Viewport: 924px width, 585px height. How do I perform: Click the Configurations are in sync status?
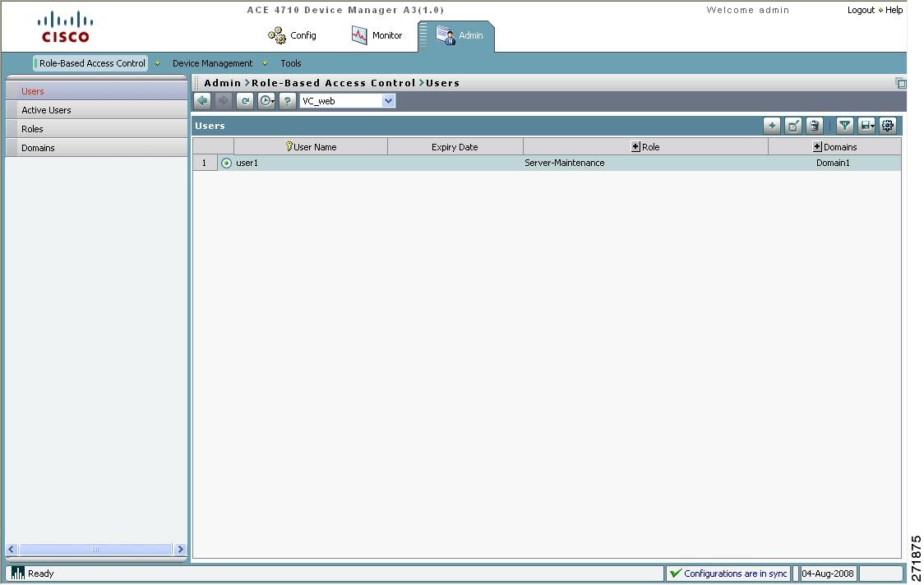point(728,573)
